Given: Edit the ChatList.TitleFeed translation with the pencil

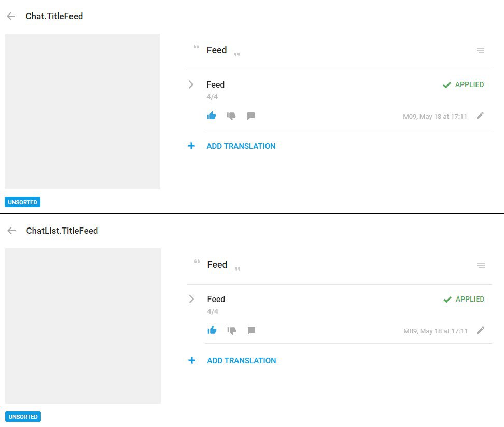Looking at the screenshot, I should click(481, 331).
